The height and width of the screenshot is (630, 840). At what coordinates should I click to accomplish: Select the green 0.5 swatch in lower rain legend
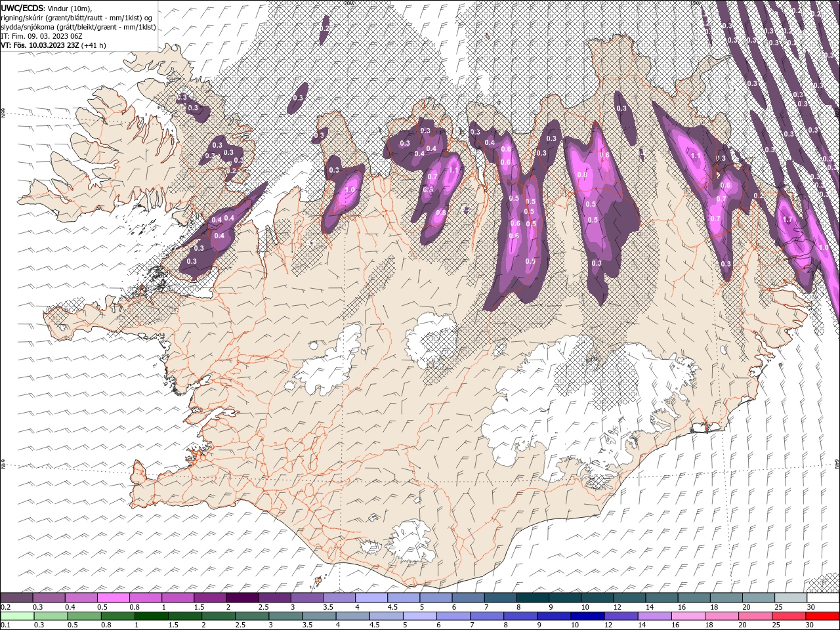84,616
